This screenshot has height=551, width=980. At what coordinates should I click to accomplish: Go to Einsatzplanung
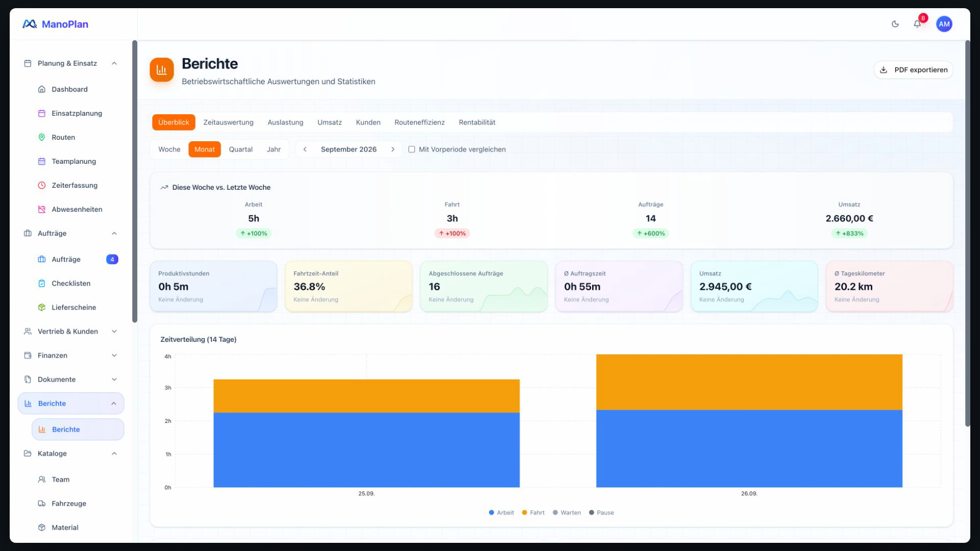pos(77,113)
